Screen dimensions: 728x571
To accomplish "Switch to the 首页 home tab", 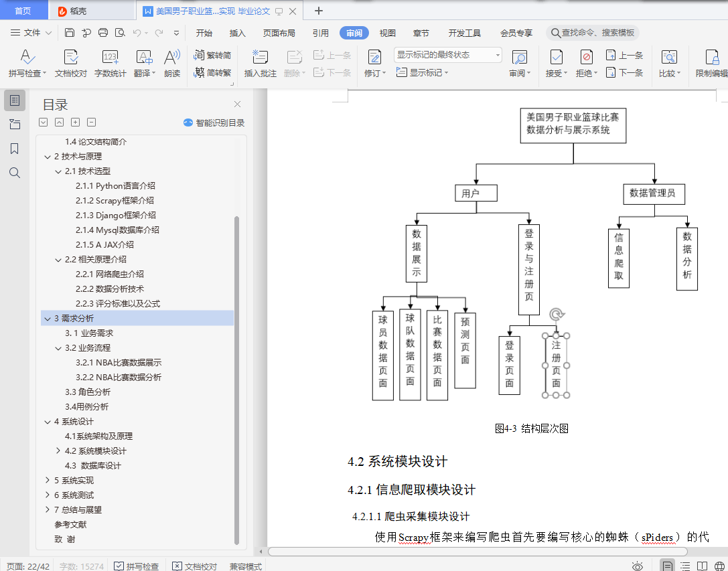I will coord(23,11).
